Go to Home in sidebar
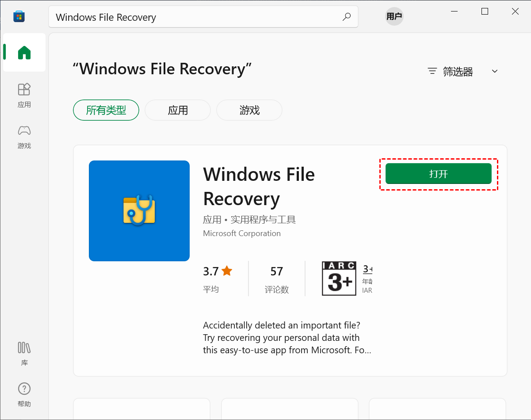 click(x=24, y=53)
